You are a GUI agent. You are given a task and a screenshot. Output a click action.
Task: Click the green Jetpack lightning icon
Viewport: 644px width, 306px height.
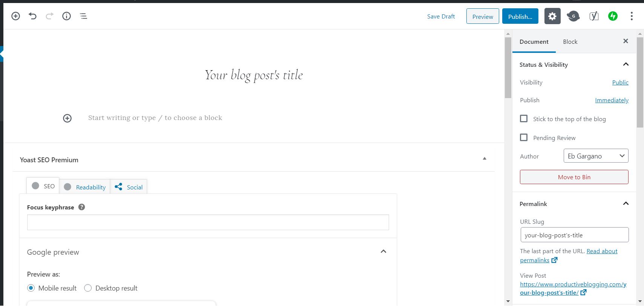coord(613,16)
